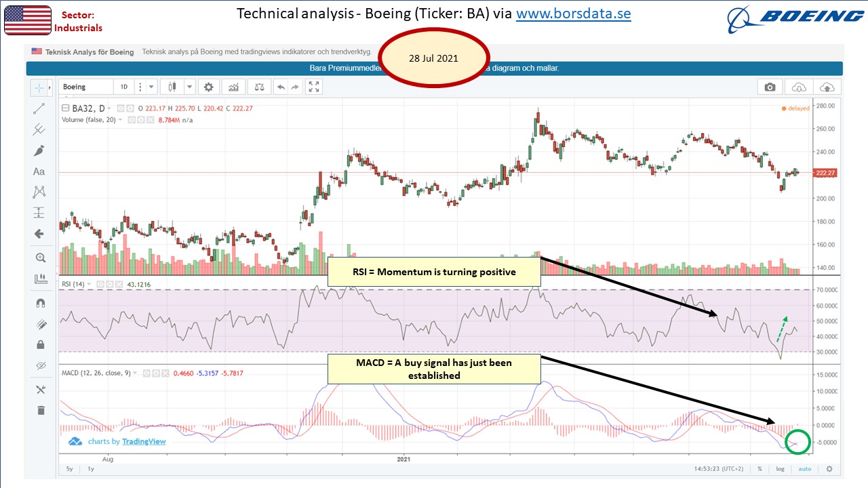Viewport: 868px width, 488px height.
Task: Select the pitchfork drawing tool
Action: [x=39, y=129]
